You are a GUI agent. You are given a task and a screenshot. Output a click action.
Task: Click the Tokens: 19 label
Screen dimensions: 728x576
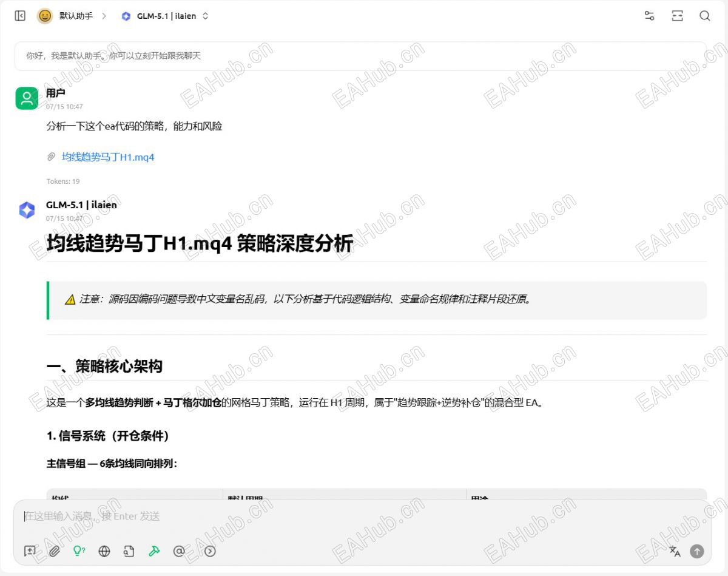click(x=63, y=181)
